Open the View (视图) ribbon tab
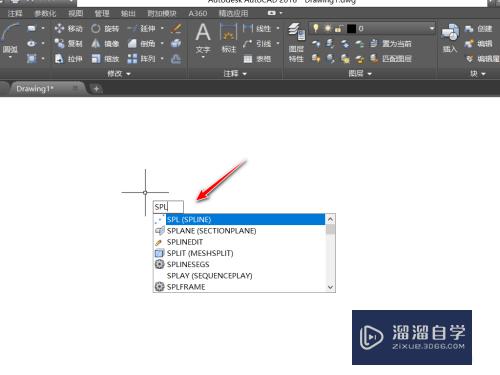The width and height of the screenshot is (500, 375). [x=76, y=13]
